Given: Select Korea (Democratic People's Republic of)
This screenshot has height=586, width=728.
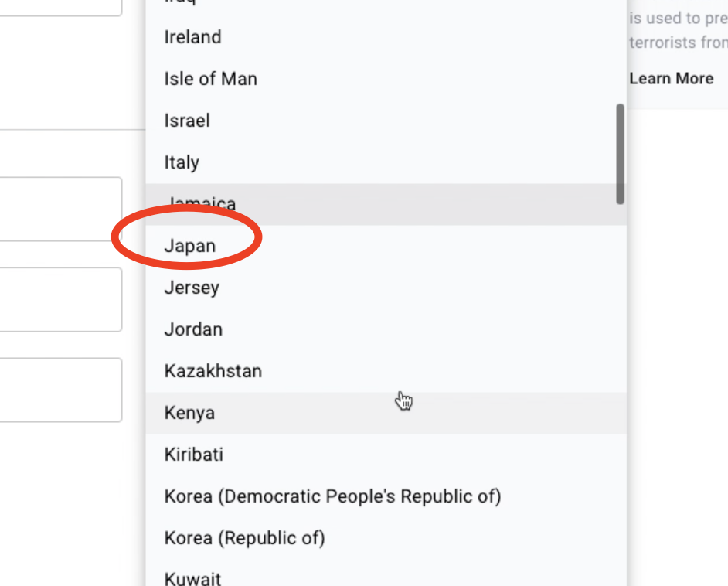Looking at the screenshot, I should pos(332,496).
